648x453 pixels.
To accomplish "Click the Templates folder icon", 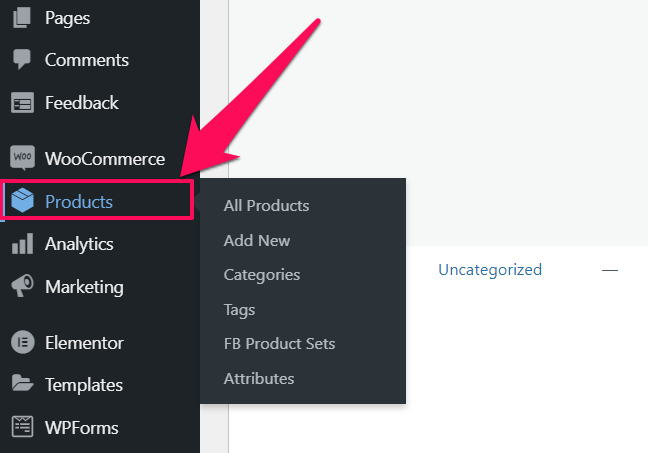I will 22,383.
